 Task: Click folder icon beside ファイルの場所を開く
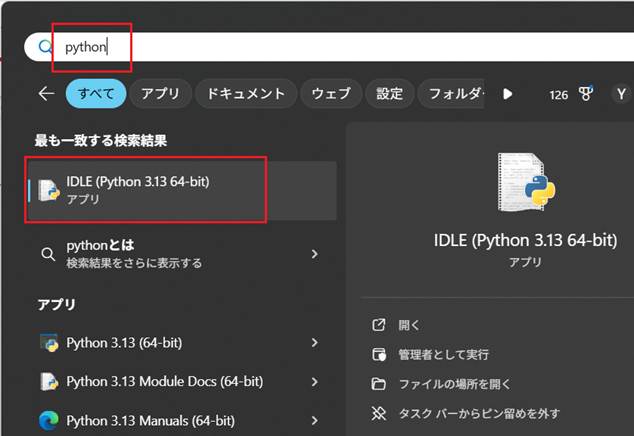(x=379, y=384)
